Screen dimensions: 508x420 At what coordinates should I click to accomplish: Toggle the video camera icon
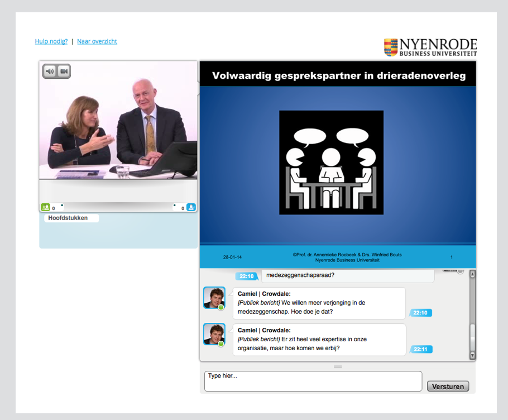[64, 71]
